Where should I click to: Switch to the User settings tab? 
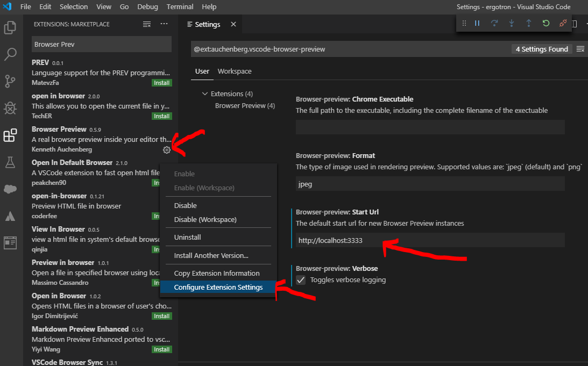(x=202, y=71)
